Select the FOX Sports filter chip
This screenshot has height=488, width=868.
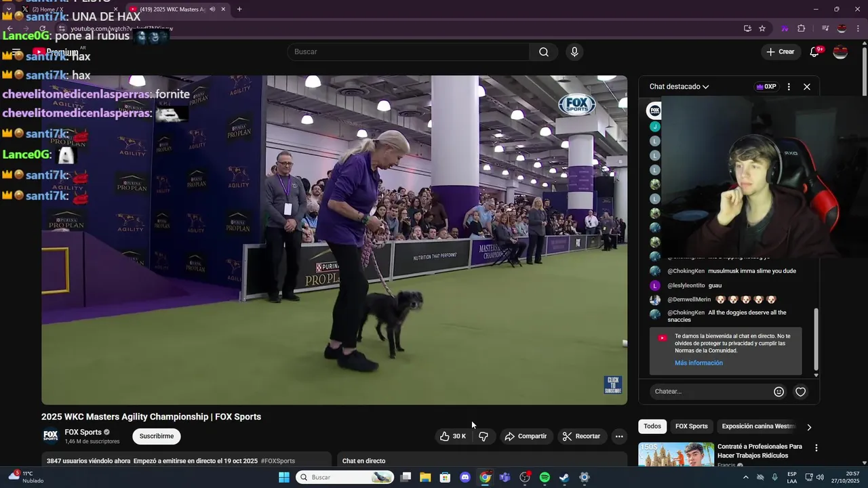691,426
